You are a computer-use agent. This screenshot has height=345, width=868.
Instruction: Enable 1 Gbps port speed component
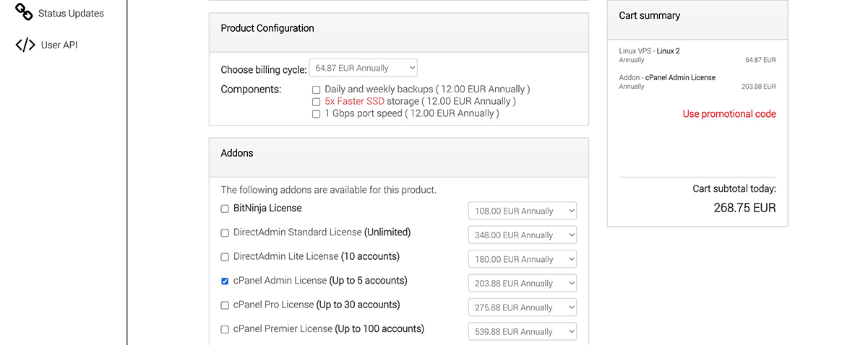[x=316, y=114]
